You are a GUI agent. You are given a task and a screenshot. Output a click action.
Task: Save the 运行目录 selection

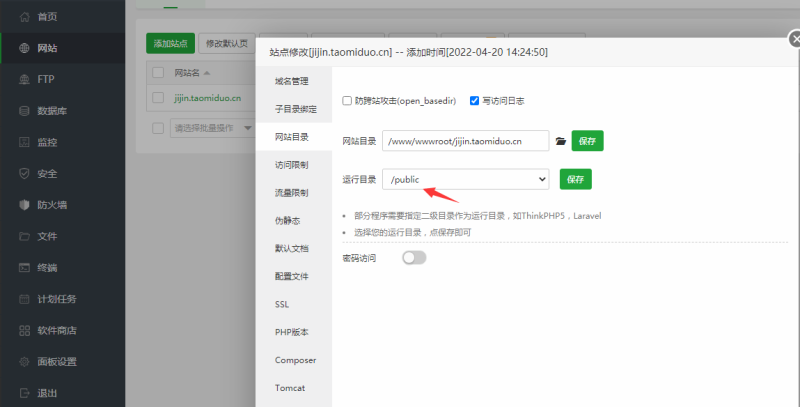click(576, 180)
